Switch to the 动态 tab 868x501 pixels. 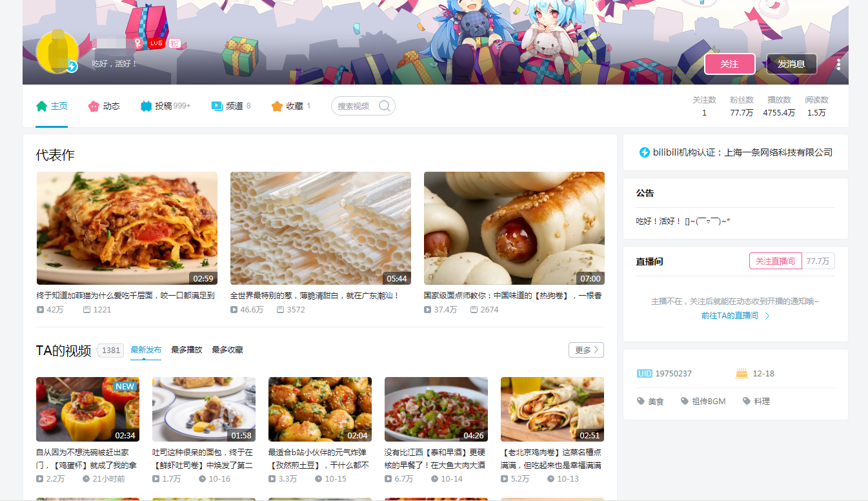pos(104,106)
